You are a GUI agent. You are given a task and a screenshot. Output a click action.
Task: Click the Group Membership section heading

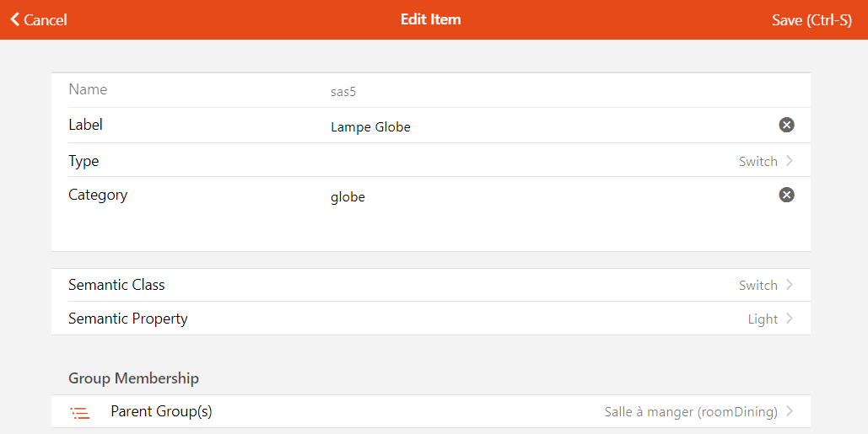[x=133, y=378]
